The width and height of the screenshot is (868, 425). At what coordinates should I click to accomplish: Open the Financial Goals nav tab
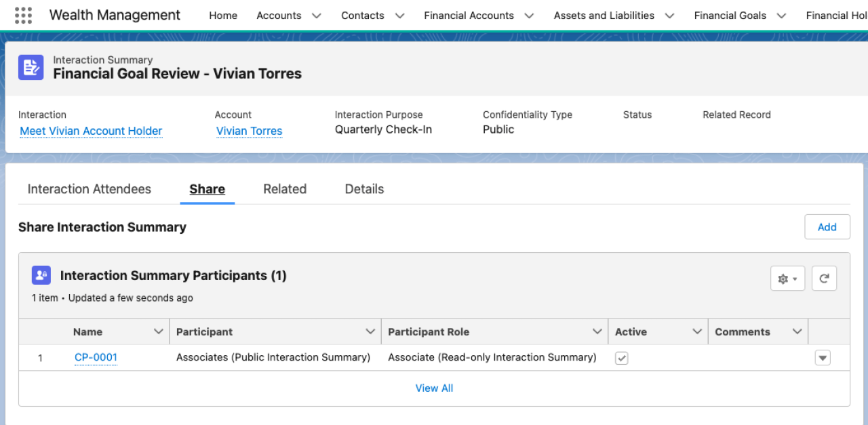(730, 16)
